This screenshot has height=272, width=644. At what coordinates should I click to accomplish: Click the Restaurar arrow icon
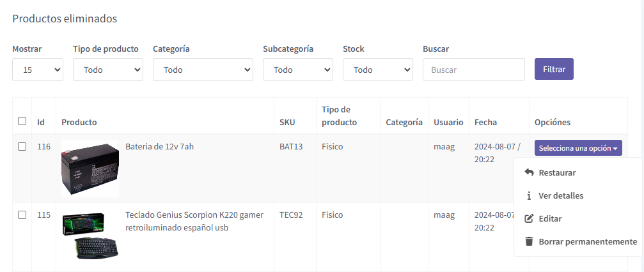click(529, 172)
